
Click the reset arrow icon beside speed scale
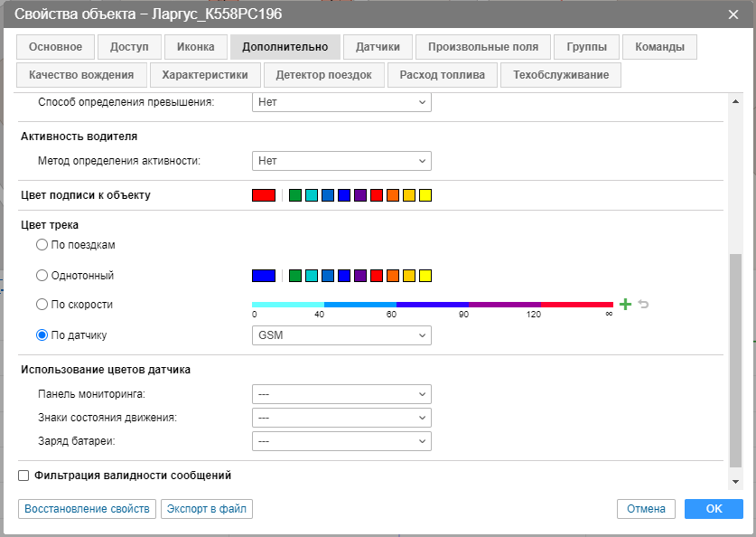643,305
